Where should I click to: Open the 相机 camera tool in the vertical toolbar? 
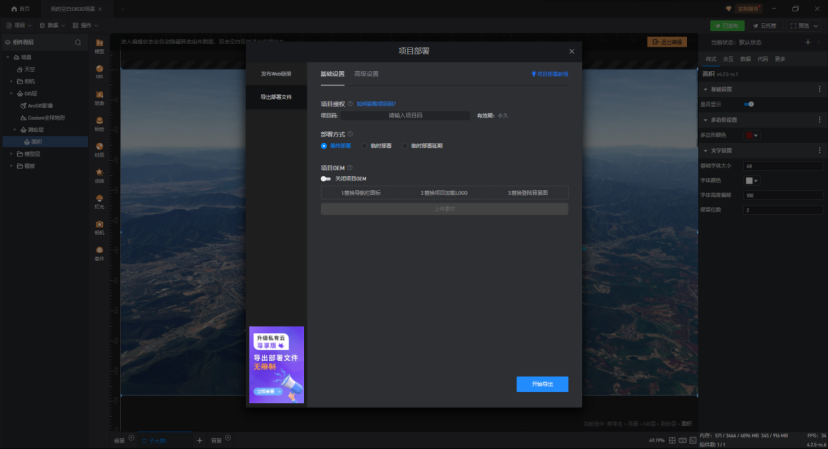pos(99,227)
